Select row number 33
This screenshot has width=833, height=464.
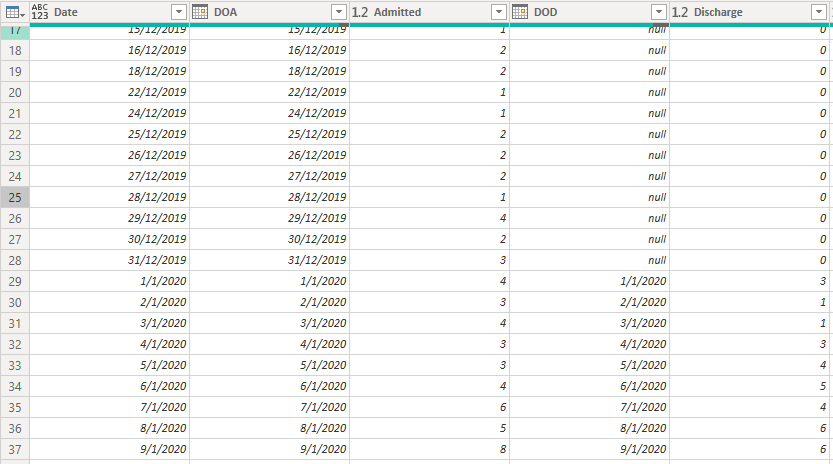click(x=15, y=365)
